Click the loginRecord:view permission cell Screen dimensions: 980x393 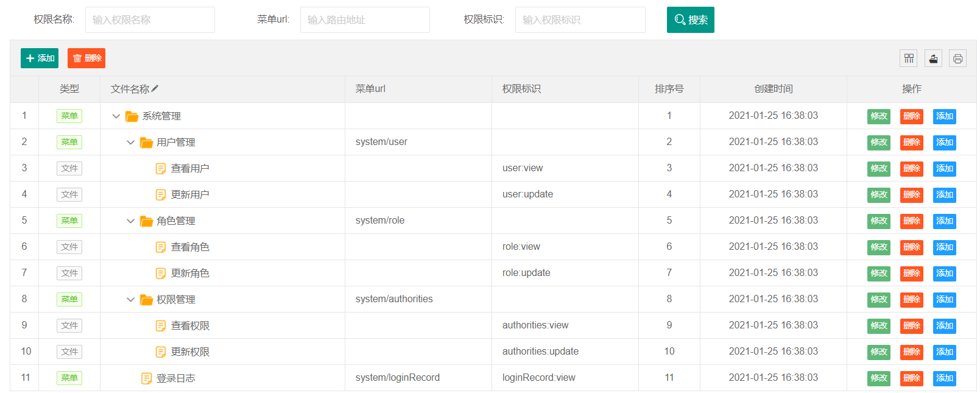click(x=565, y=378)
